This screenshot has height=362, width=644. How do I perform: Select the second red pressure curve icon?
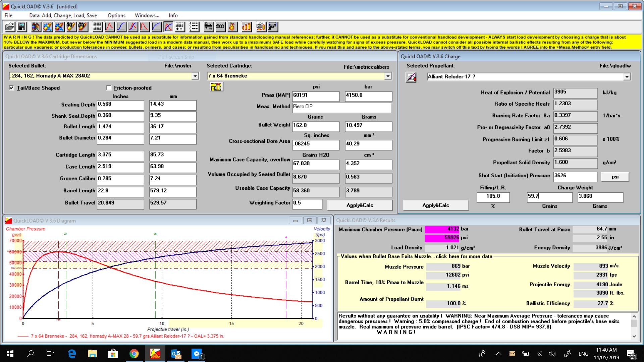145,26
